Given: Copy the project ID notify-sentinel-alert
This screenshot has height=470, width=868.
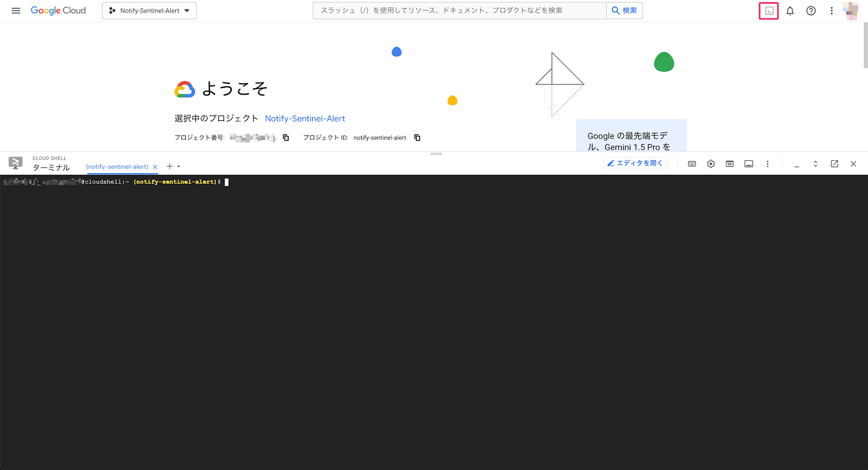Looking at the screenshot, I should [x=417, y=138].
